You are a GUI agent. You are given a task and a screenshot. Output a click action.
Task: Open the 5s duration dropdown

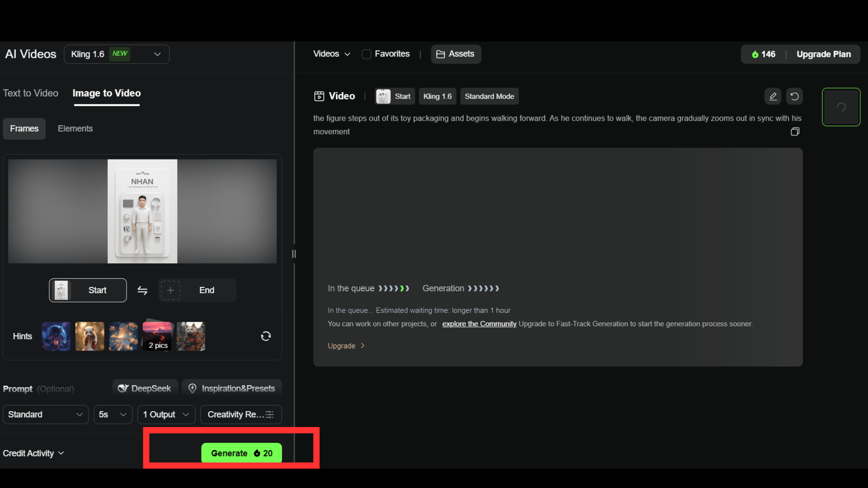click(x=113, y=414)
